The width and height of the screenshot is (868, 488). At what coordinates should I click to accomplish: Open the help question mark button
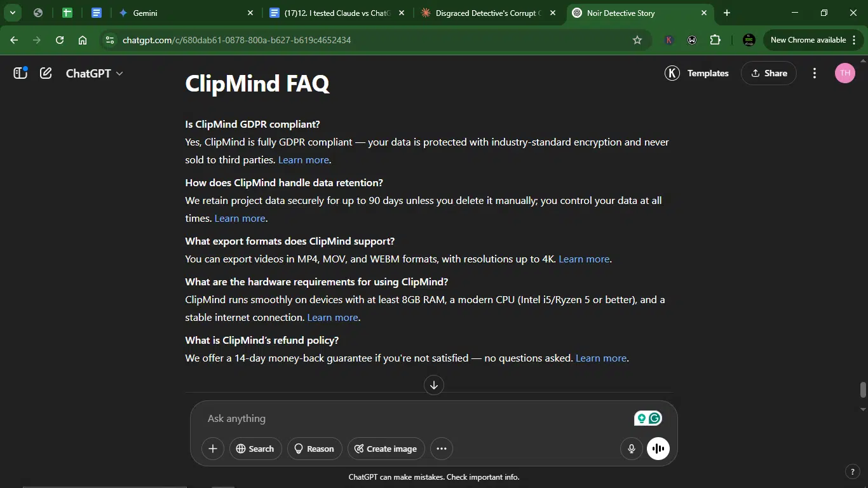(x=852, y=471)
